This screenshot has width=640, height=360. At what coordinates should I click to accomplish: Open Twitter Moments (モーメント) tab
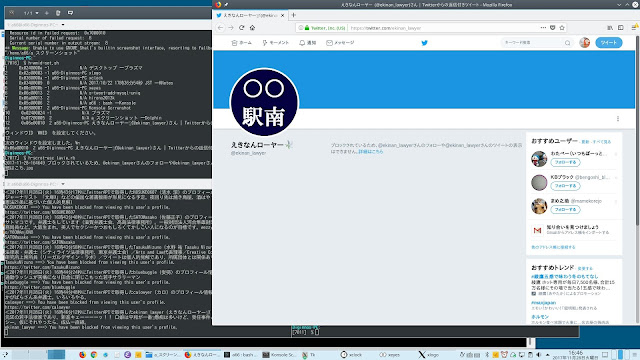coord(276,42)
